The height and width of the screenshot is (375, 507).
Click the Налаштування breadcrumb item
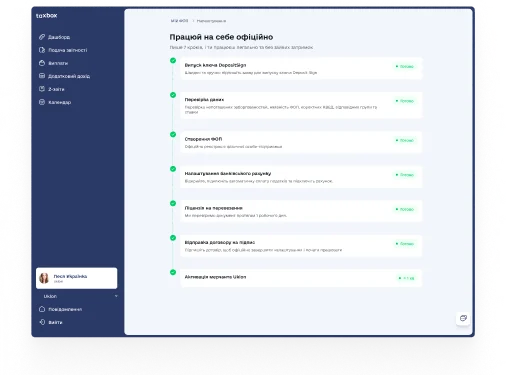tap(211, 21)
